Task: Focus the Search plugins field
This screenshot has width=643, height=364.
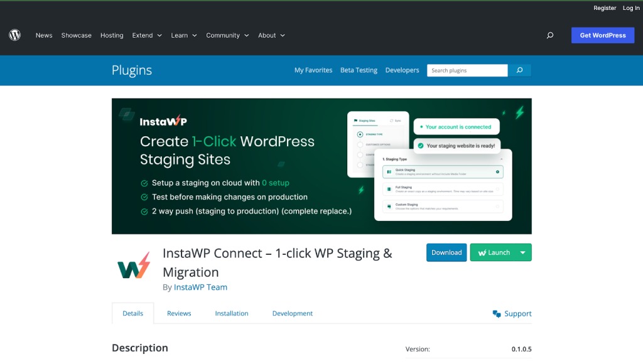Action: click(467, 70)
